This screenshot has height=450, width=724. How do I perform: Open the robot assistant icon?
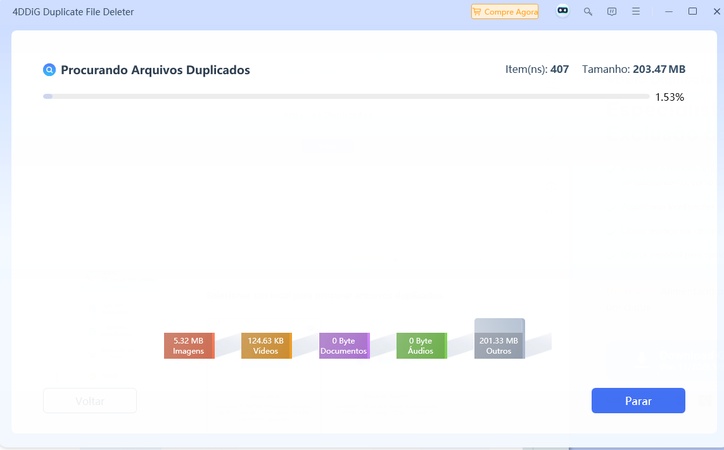coord(562,11)
